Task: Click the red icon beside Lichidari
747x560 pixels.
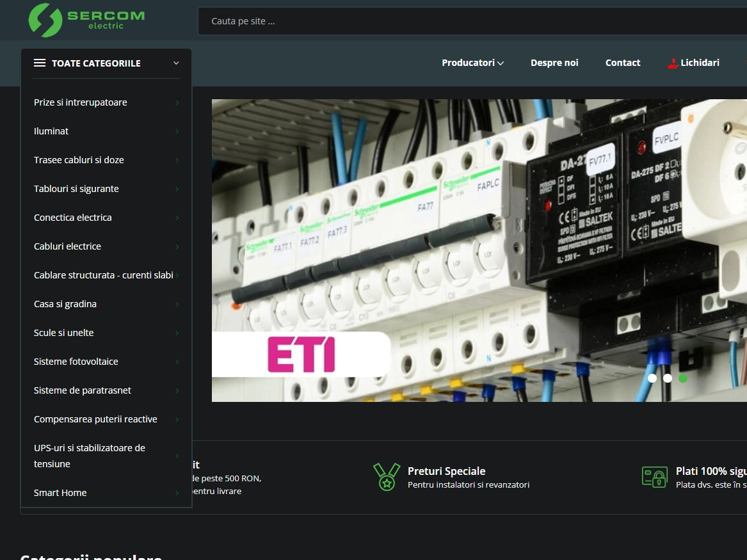Action: point(673,63)
